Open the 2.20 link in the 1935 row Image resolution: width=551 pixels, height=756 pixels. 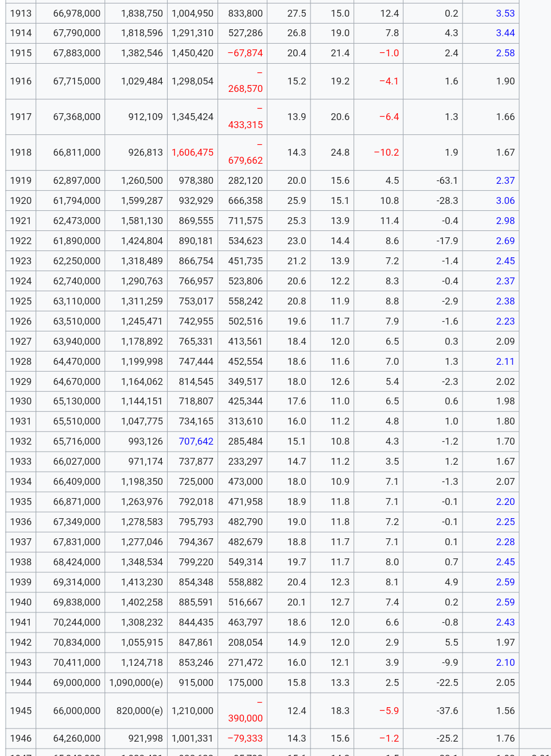coord(505,502)
